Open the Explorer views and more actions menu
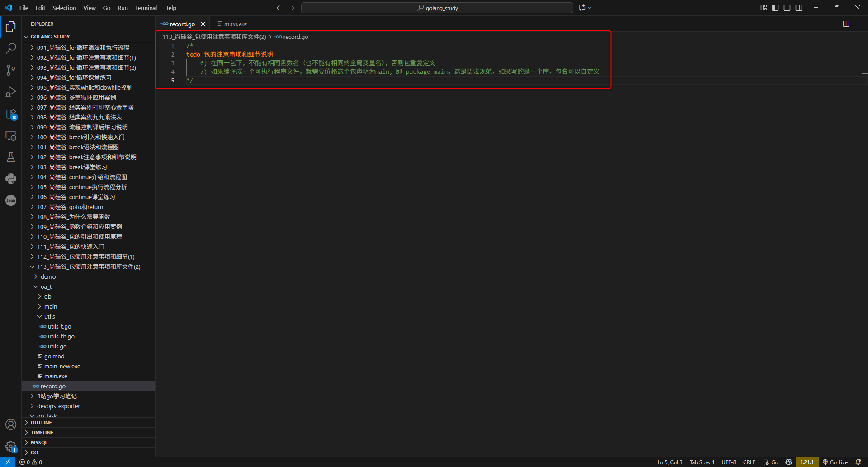Viewport: 868px width, 467px height. coord(145,24)
